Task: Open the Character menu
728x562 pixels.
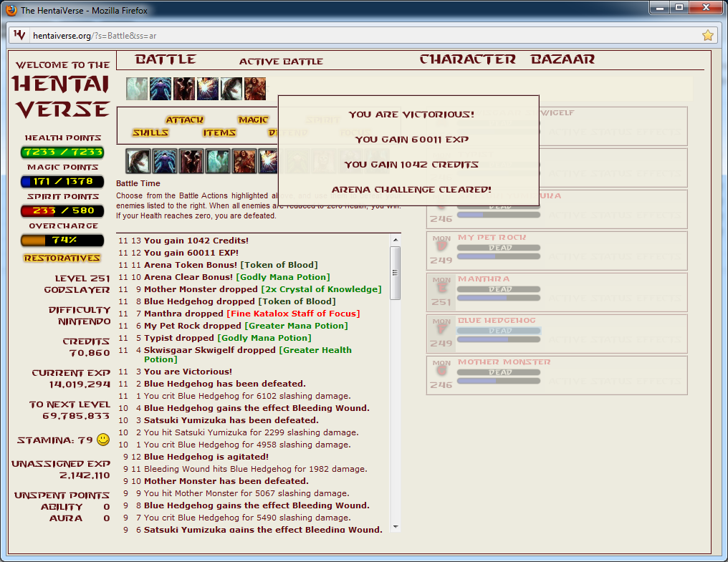Action: 467,59
